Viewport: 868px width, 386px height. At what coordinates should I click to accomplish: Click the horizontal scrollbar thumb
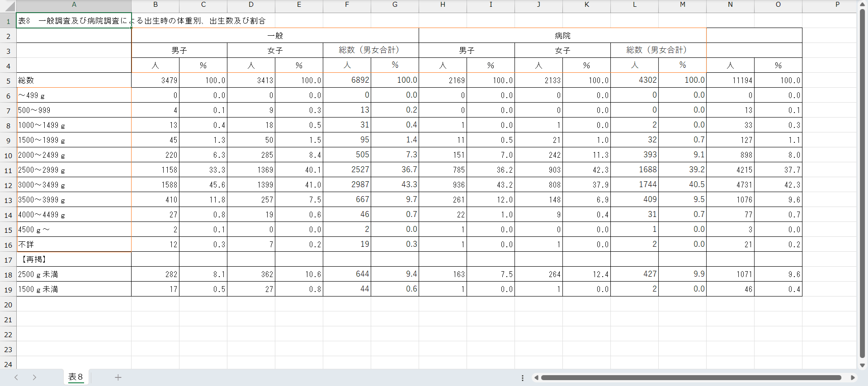(691, 378)
